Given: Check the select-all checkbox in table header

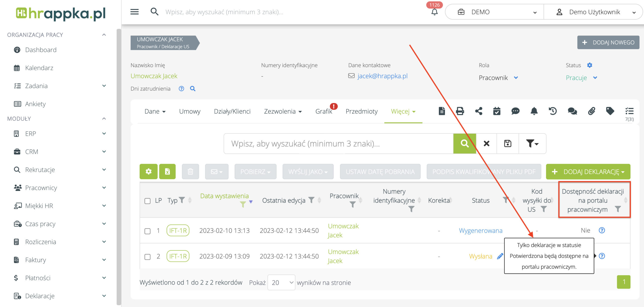Looking at the screenshot, I should [147, 201].
